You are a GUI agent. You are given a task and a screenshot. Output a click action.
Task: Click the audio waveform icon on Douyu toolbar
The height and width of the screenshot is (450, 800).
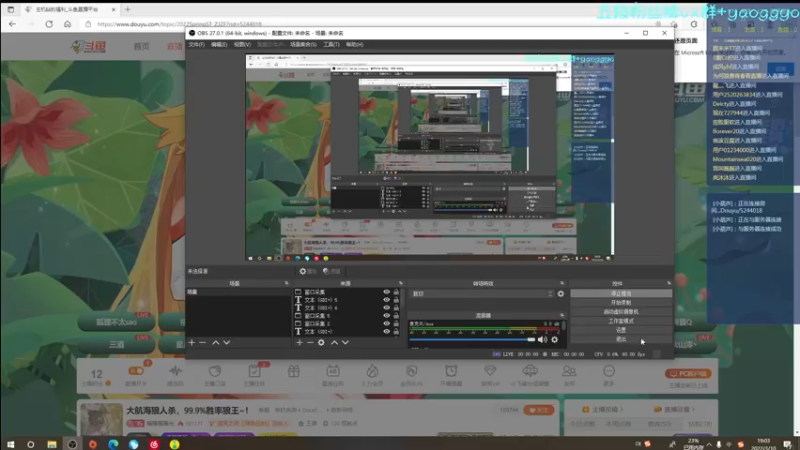[x=176, y=371]
